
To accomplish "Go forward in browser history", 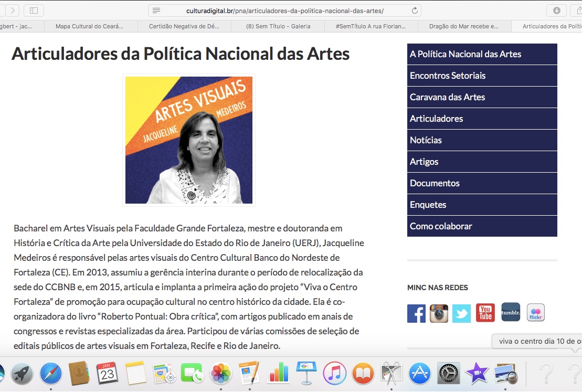I will click(x=12, y=10).
